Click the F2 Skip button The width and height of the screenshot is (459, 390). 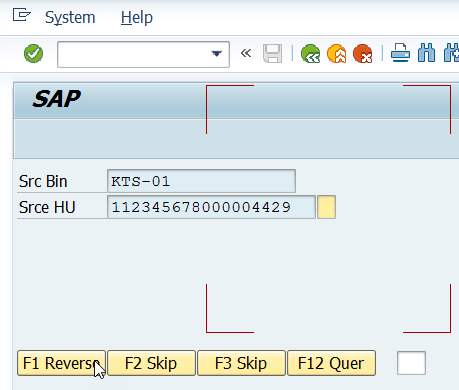click(x=151, y=363)
